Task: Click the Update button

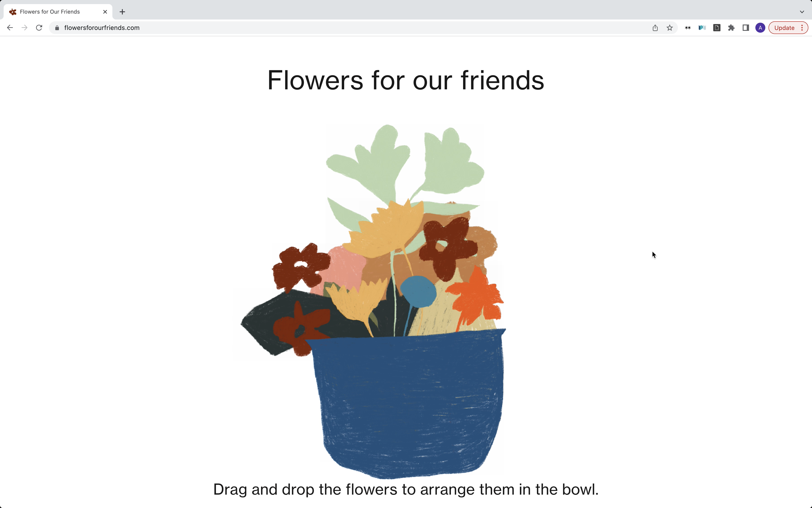Action: tap(784, 28)
